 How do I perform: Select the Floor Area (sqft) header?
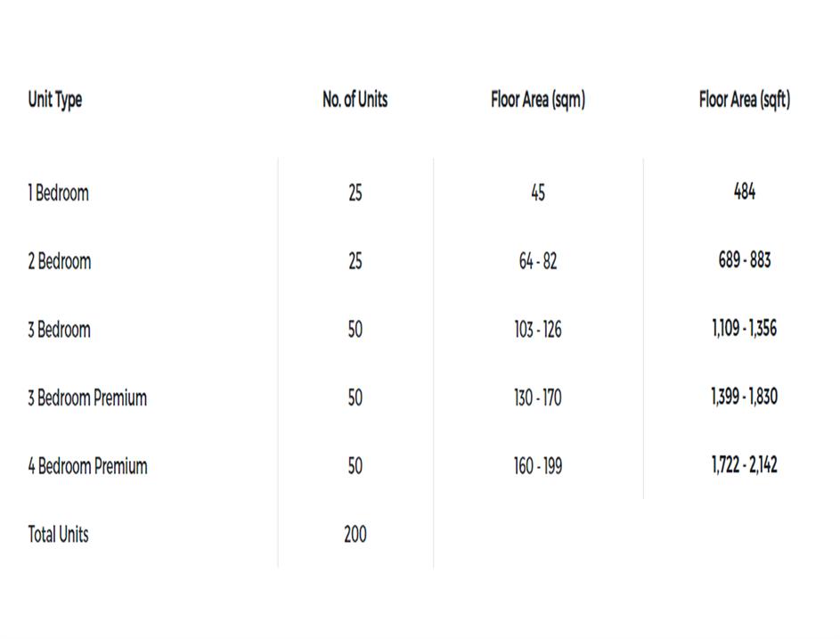744,100
